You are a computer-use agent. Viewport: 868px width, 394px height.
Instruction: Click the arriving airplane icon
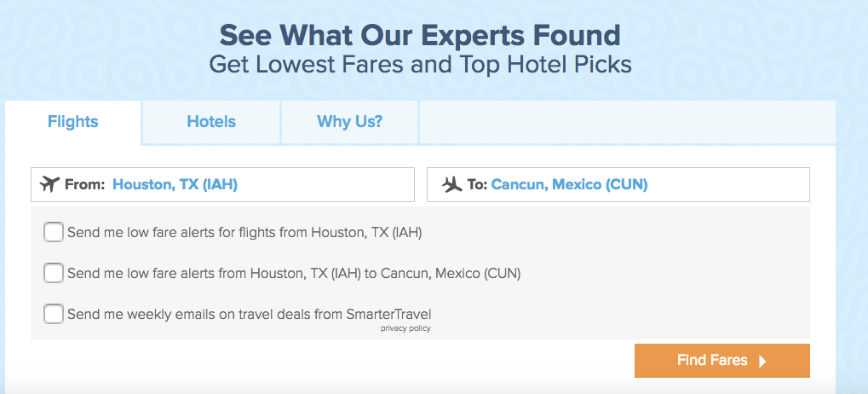451,184
